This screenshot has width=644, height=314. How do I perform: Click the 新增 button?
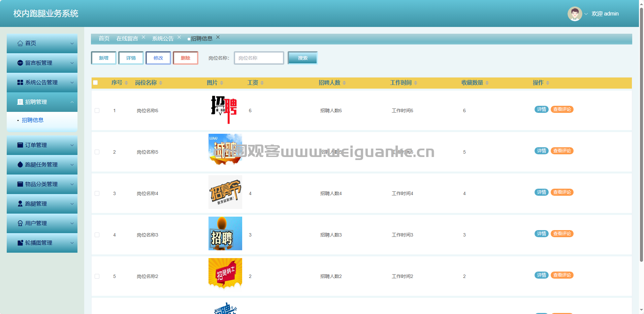pyautogui.click(x=104, y=58)
